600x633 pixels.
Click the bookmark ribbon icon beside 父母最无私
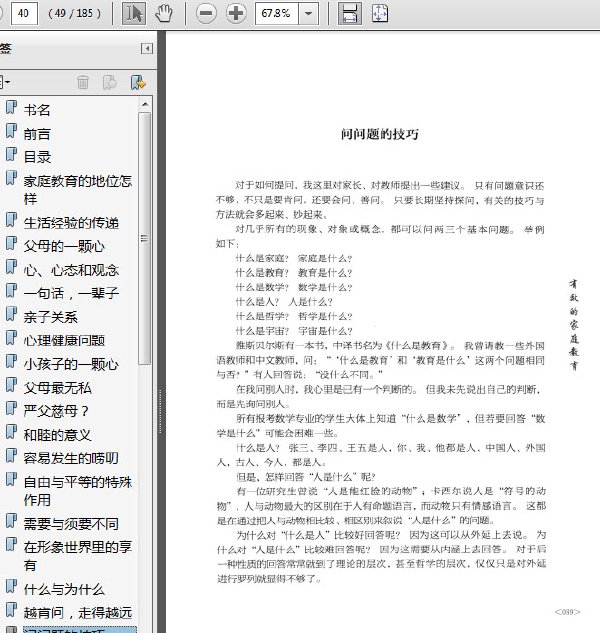tap(12, 385)
